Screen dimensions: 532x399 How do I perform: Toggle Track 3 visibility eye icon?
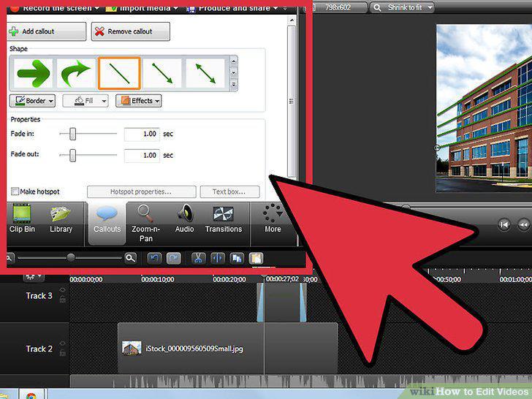click(62, 290)
